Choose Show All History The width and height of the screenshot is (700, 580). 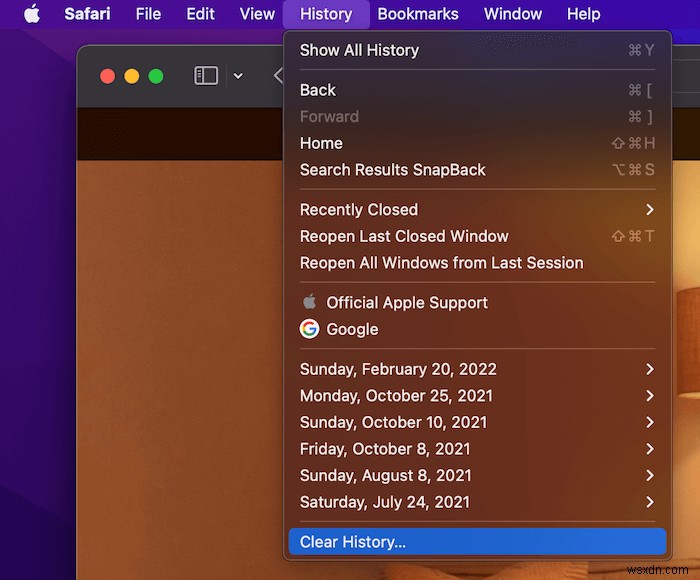pos(477,50)
